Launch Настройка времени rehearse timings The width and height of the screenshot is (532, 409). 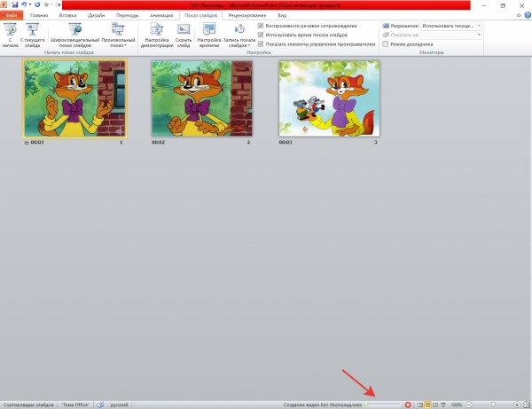click(x=209, y=35)
